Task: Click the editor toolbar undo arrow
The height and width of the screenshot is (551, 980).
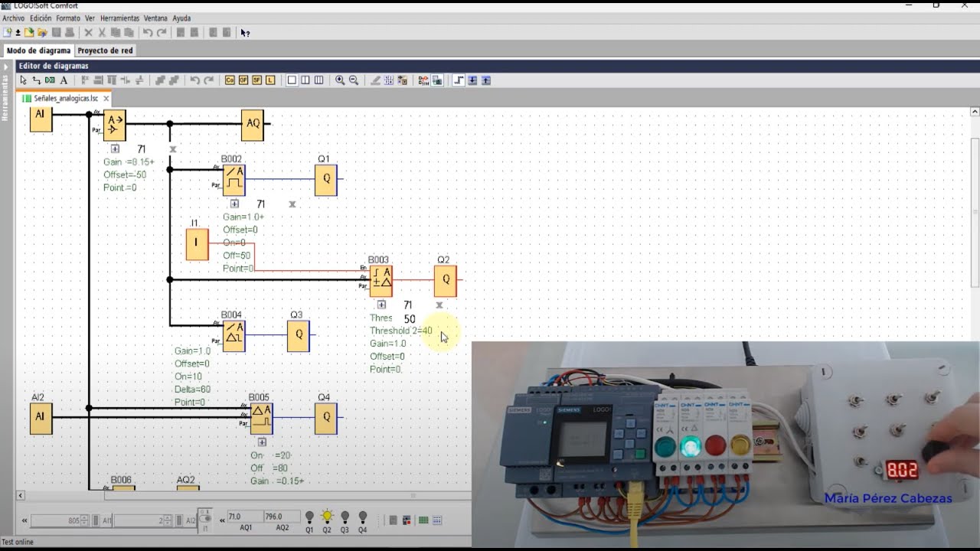Action: click(x=194, y=80)
